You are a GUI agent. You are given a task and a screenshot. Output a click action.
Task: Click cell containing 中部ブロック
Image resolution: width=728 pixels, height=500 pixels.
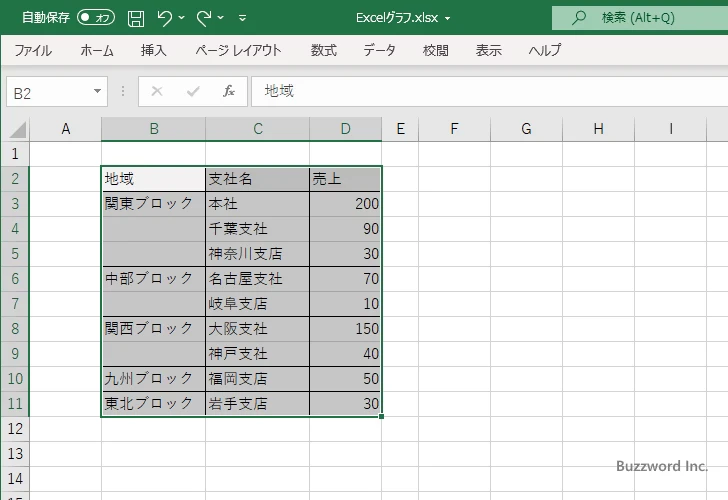click(154, 279)
